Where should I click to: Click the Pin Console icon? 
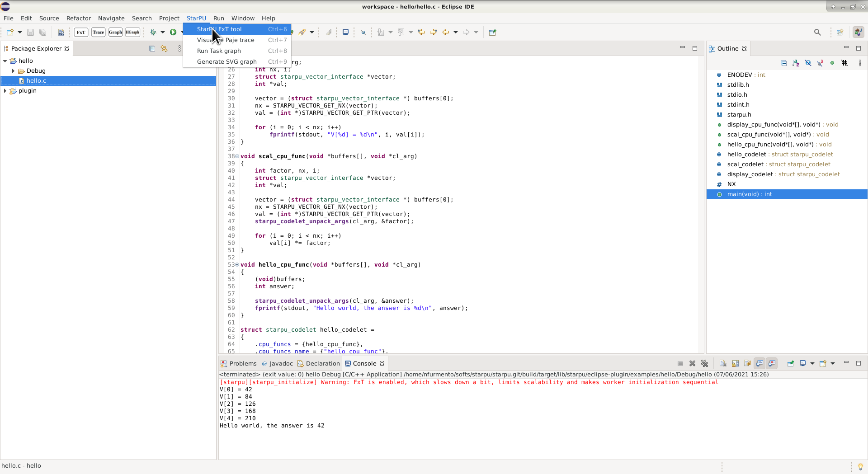[790, 363]
